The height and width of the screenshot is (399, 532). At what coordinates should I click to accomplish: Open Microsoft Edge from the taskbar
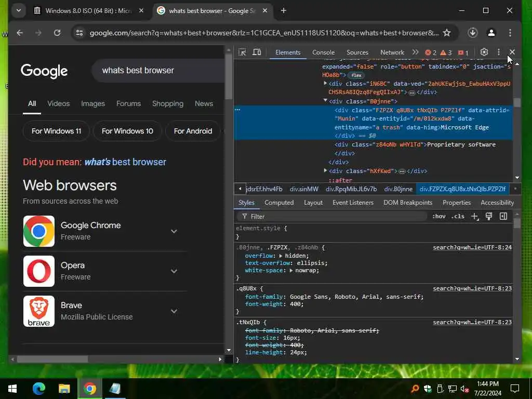(x=38, y=389)
